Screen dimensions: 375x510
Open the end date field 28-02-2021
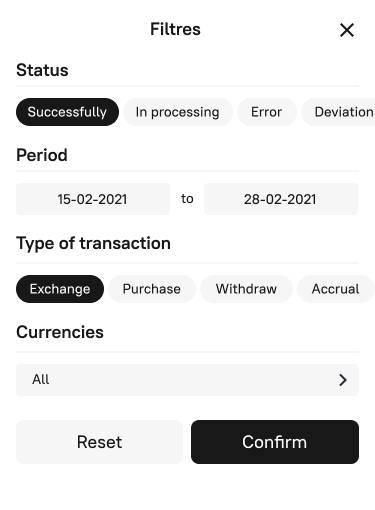coord(281,199)
